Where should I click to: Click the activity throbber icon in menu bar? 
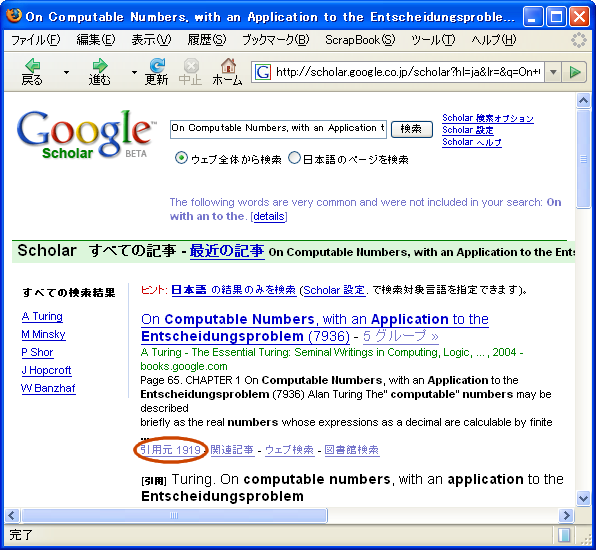579,40
